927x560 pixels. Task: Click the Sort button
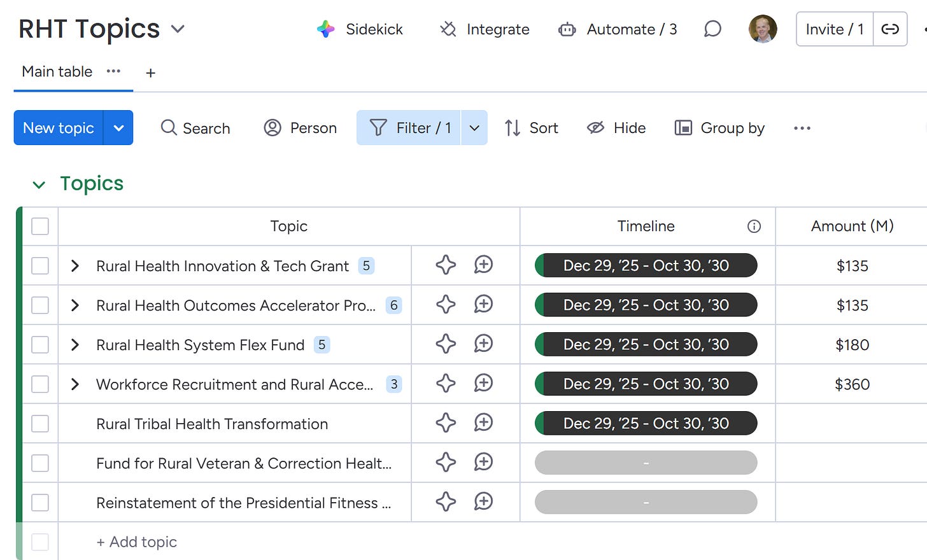(x=532, y=128)
